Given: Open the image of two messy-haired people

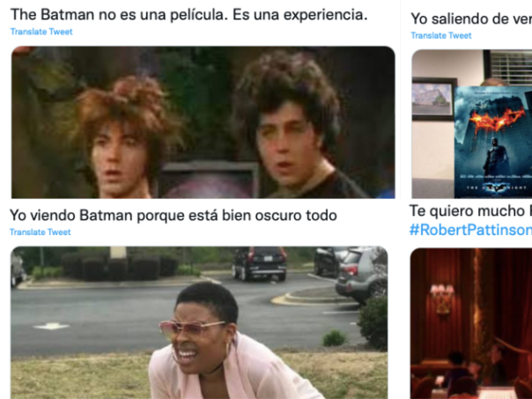Looking at the screenshot, I should tap(203, 122).
